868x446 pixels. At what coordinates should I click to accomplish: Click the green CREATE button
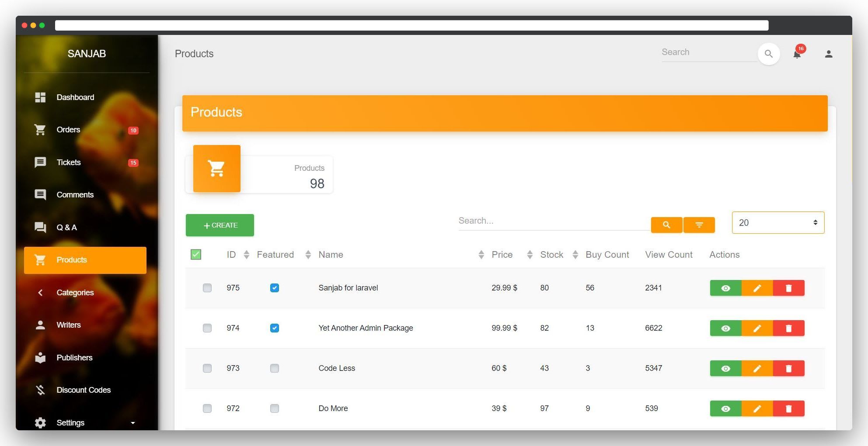pos(220,225)
